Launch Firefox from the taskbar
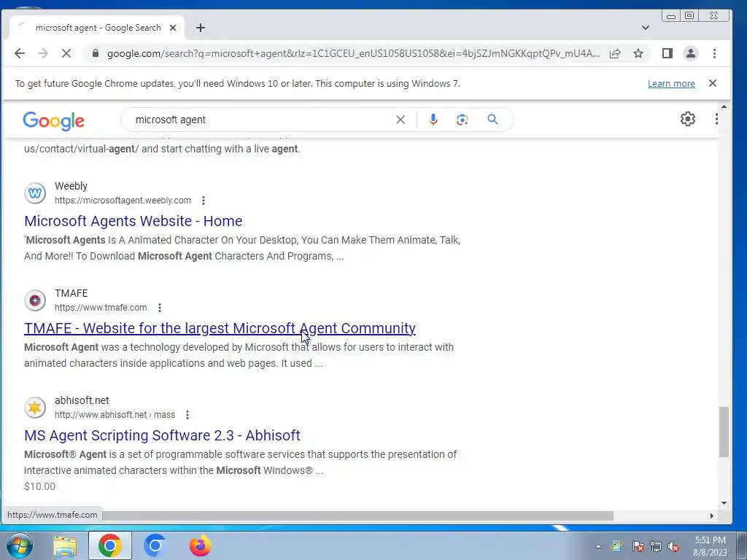 tap(200, 545)
